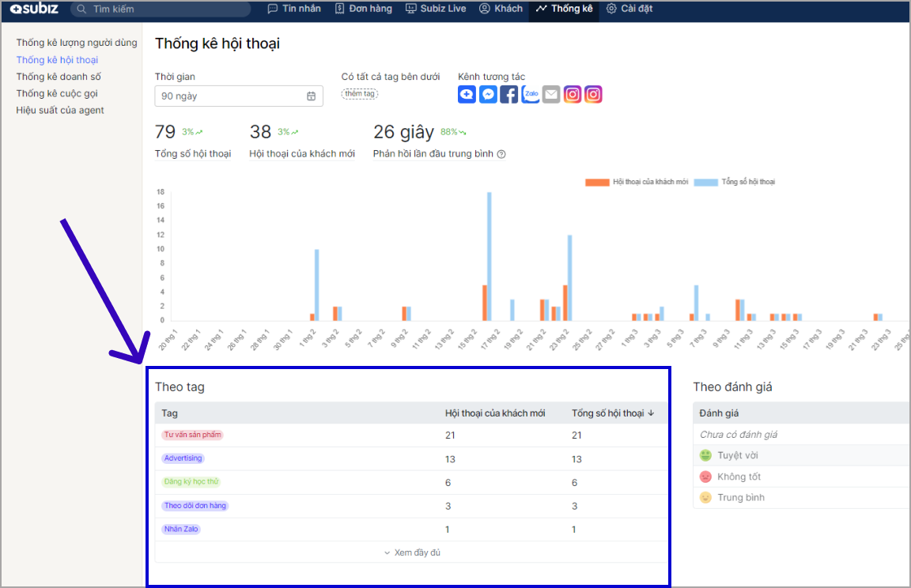The image size is (911, 588).
Task: Expand the tag list with Xem đầy đủ
Action: (412, 552)
